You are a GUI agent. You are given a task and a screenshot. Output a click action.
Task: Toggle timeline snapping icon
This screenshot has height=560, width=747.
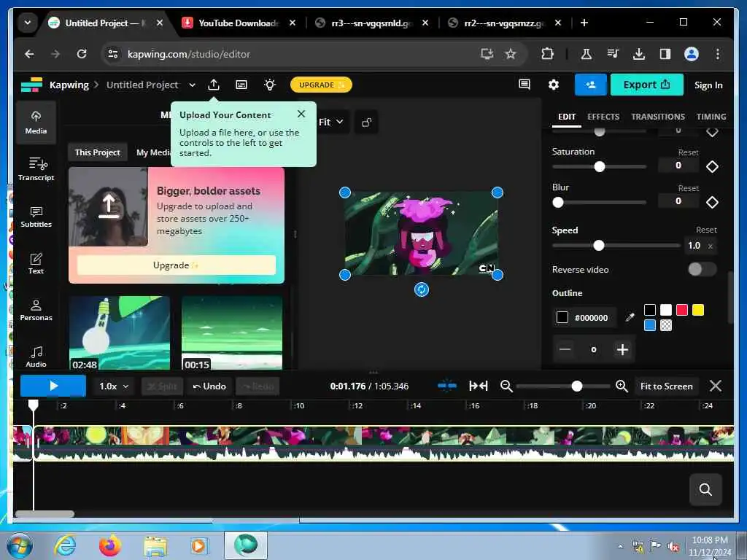click(x=447, y=386)
